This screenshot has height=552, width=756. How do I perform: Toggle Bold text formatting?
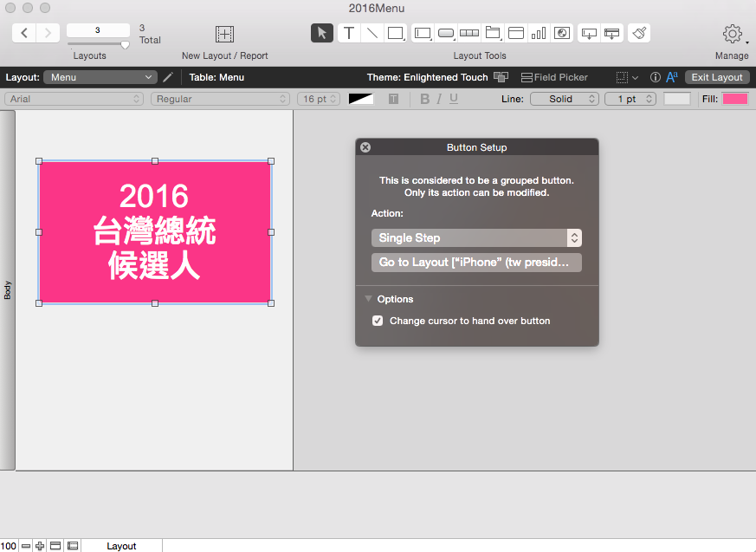(425, 99)
